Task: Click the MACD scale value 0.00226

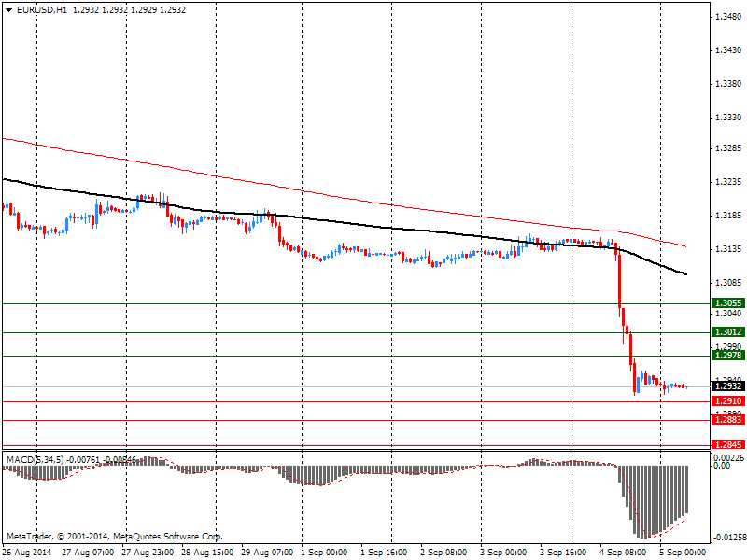Action: (728, 457)
